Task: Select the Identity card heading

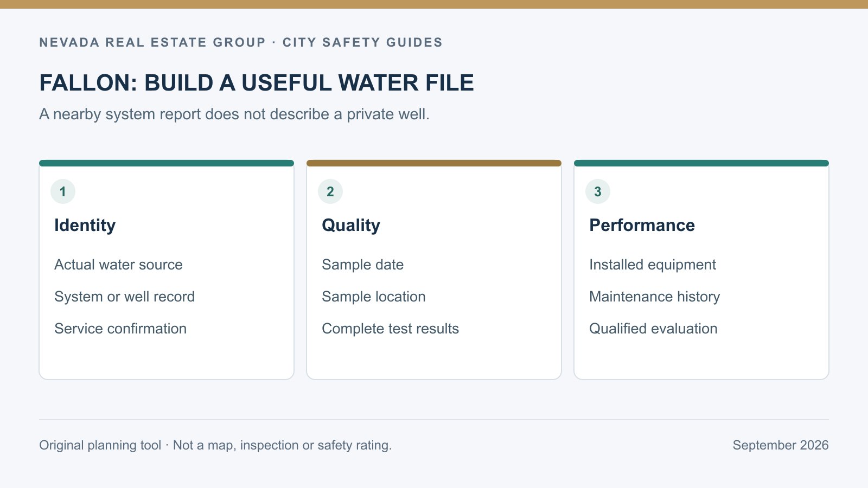Action: [x=85, y=225]
